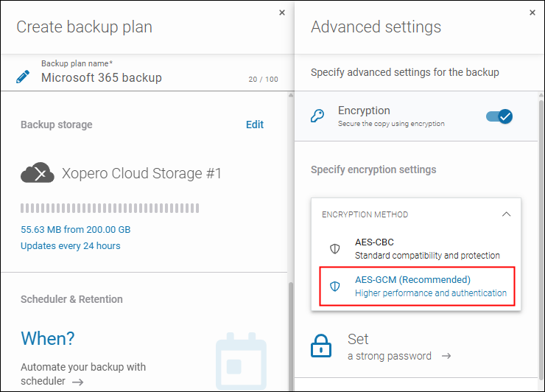Select AES-GCM (Recommended) option
The height and width of the screenshot is (392, 545).
417,286
